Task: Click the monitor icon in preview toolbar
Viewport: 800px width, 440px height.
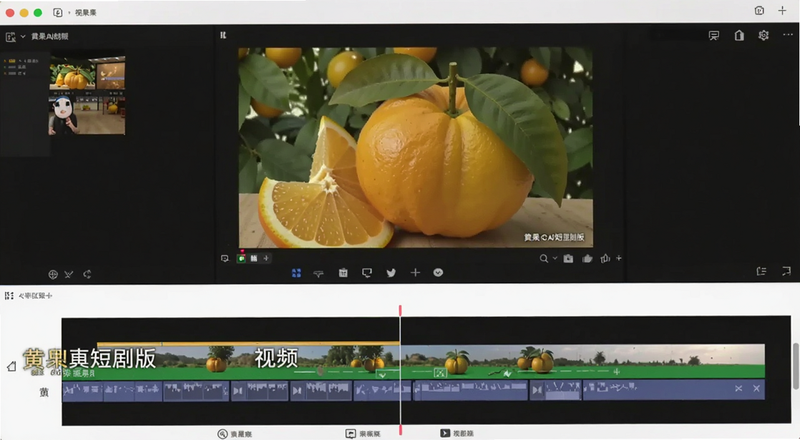Action: point(367,273)
